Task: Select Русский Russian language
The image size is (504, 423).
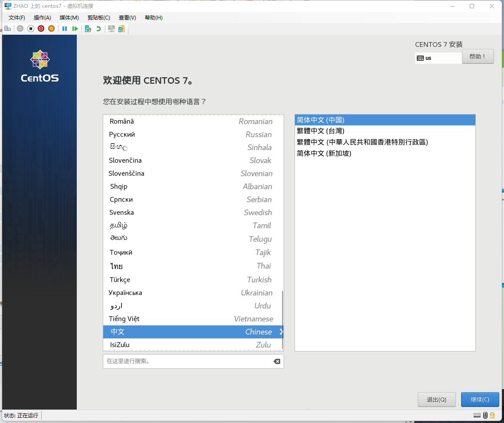Action: 192,134
